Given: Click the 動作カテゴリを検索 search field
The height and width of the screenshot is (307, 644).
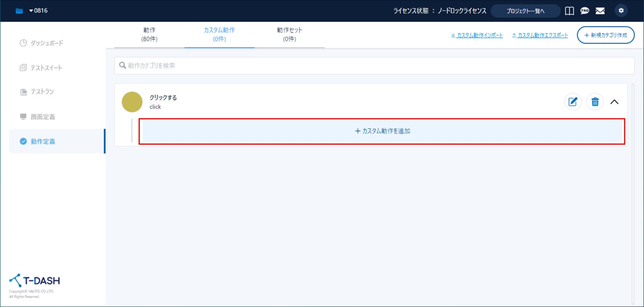Looking at the screenshot, I should click(x=374, y=65).
